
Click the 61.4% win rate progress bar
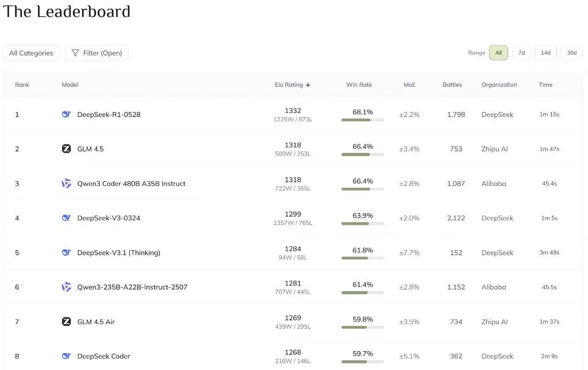pos(362,292)
